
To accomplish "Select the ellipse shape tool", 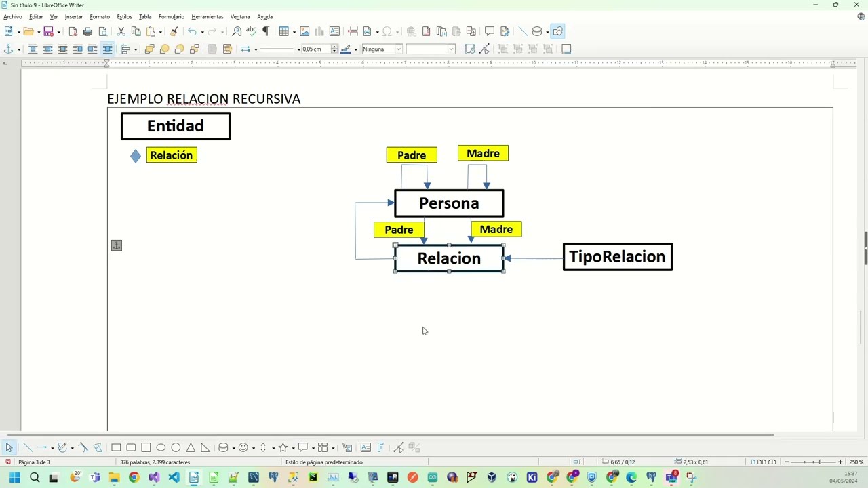I will 161,447.
